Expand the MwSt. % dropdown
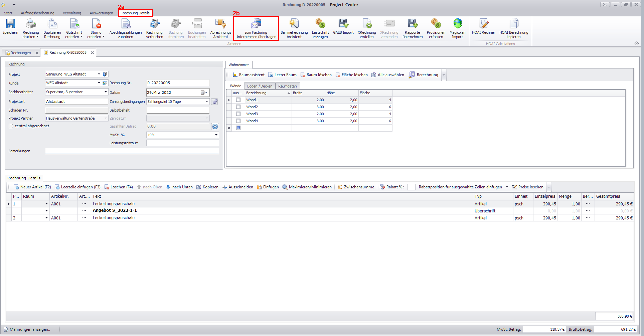Screen dimensions: 644x336 216,135
